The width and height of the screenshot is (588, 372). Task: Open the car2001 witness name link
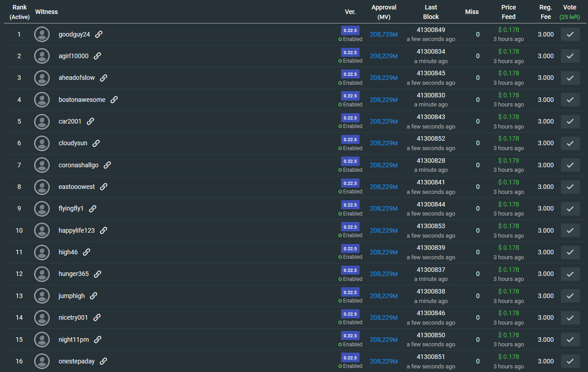coord(70,121)
